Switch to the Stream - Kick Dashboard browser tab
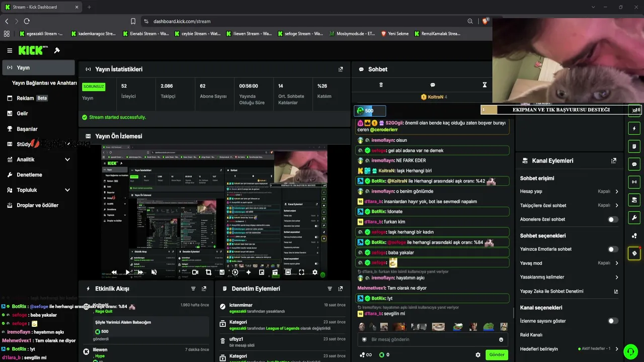644x362 pixels. click(41, 7)
